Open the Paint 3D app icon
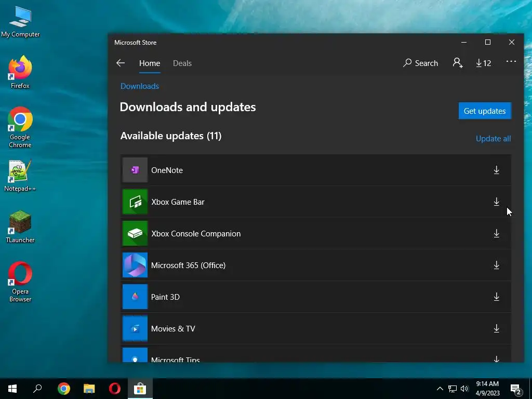 pos(135,297)
